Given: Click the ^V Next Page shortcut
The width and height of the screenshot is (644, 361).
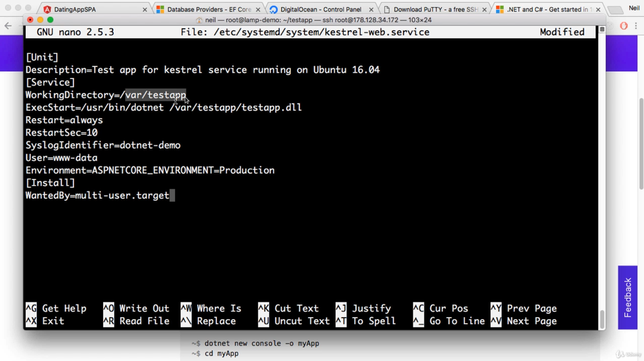Looking at the screenshot, I should point(523,321).
